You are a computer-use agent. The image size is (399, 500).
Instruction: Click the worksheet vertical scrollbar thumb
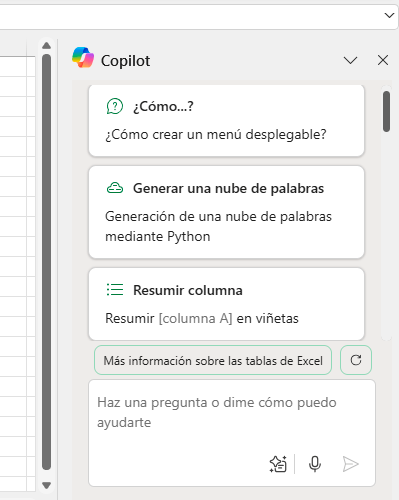pyautogui.click(x=47, y=262)
